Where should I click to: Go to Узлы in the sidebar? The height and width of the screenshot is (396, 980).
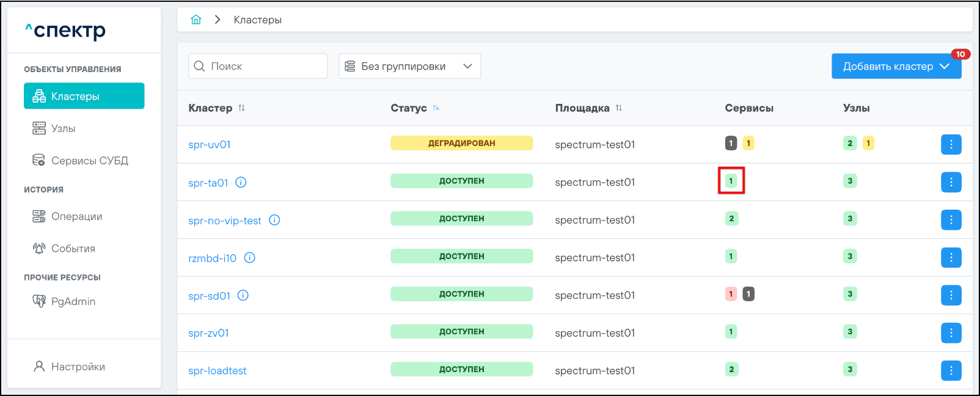pyautogui.click(x=63, y=128)
